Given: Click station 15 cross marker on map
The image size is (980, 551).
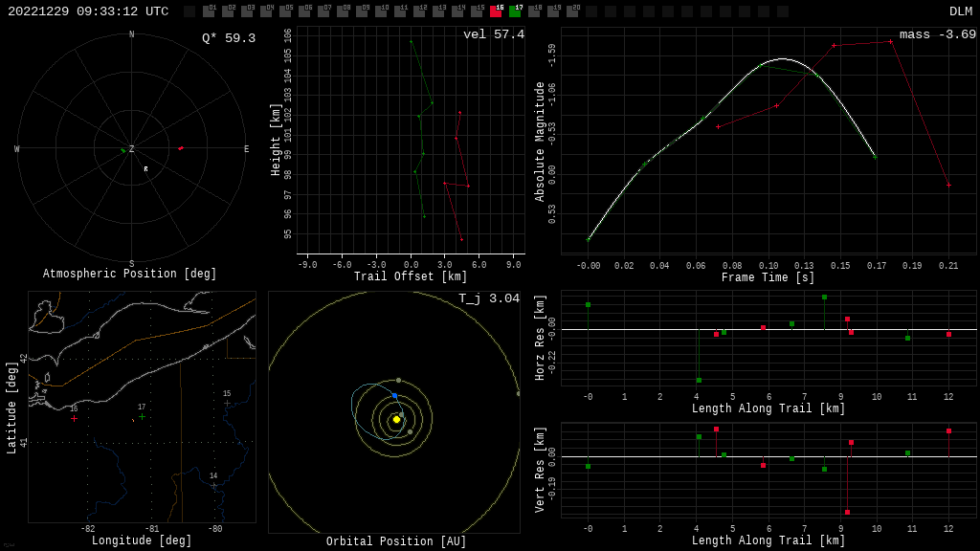Looking at the screenshot, I should pos(228,404).
